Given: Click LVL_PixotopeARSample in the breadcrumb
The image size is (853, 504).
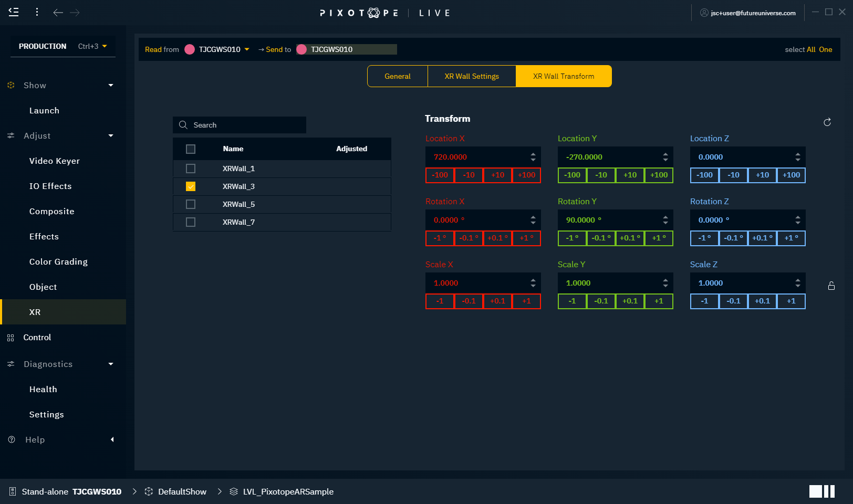Looking at the screenshot, I should [288, 491].
